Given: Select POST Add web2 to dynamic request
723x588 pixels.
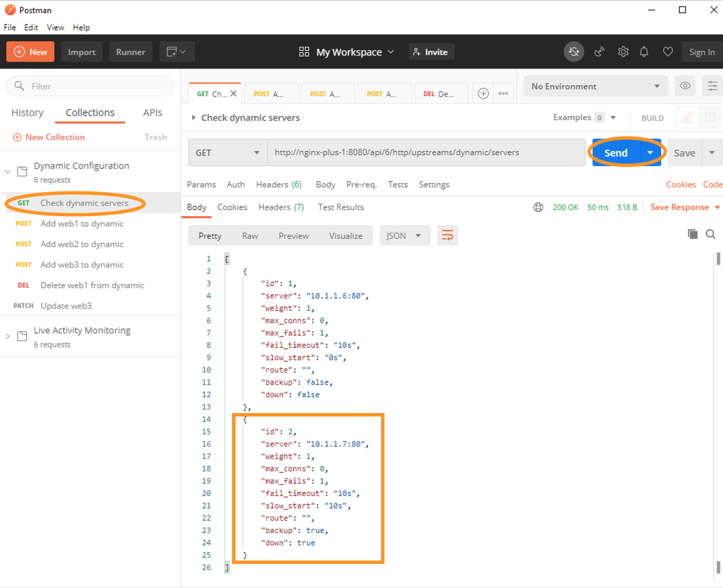Looking at the screenshot, I should coord(91,244).
